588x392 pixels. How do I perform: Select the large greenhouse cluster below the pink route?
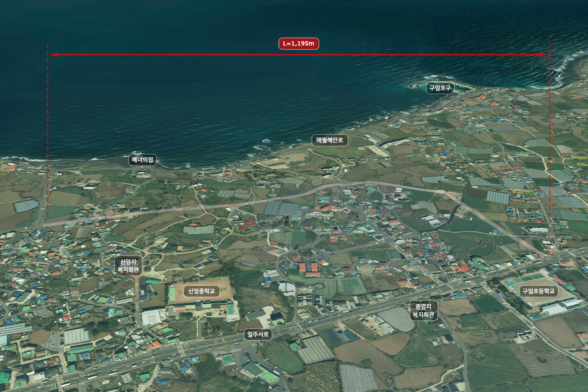click(283, 209)
